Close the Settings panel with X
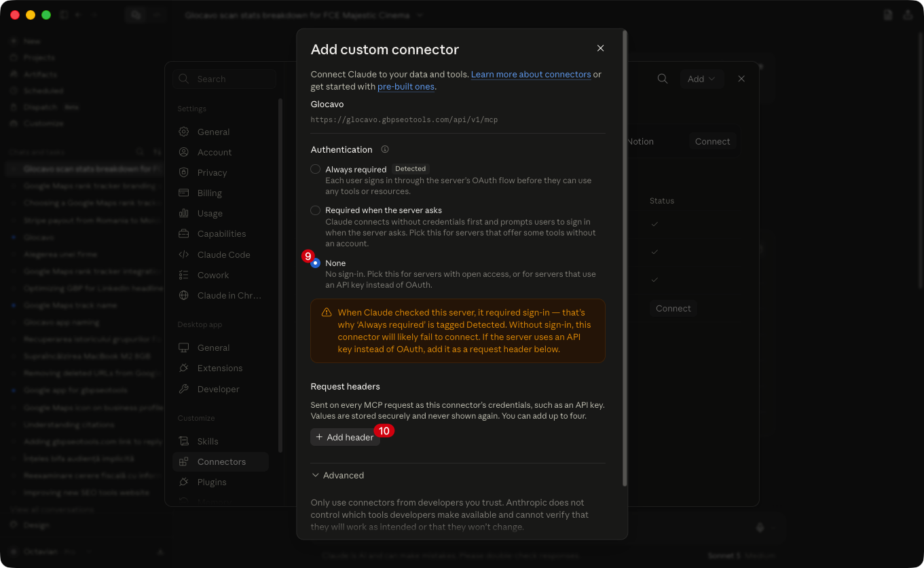Viewport: 924px width, 568px height. [741, 79]
